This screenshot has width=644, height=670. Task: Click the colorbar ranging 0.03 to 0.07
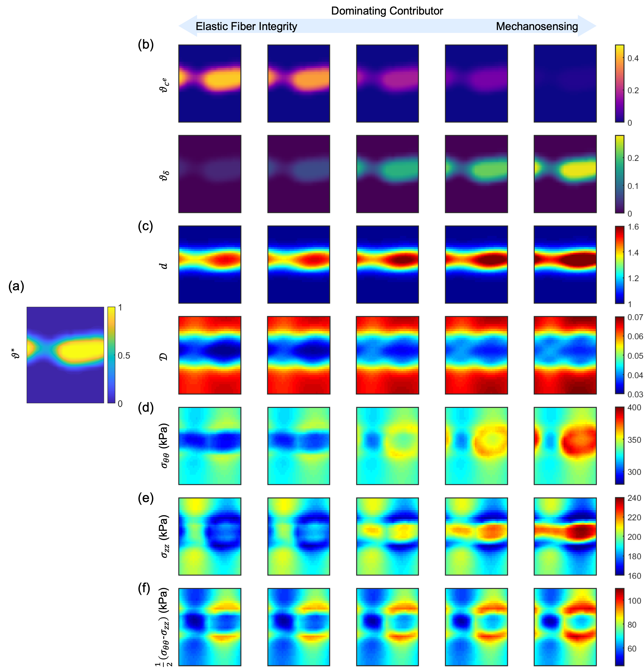point(619,355)
